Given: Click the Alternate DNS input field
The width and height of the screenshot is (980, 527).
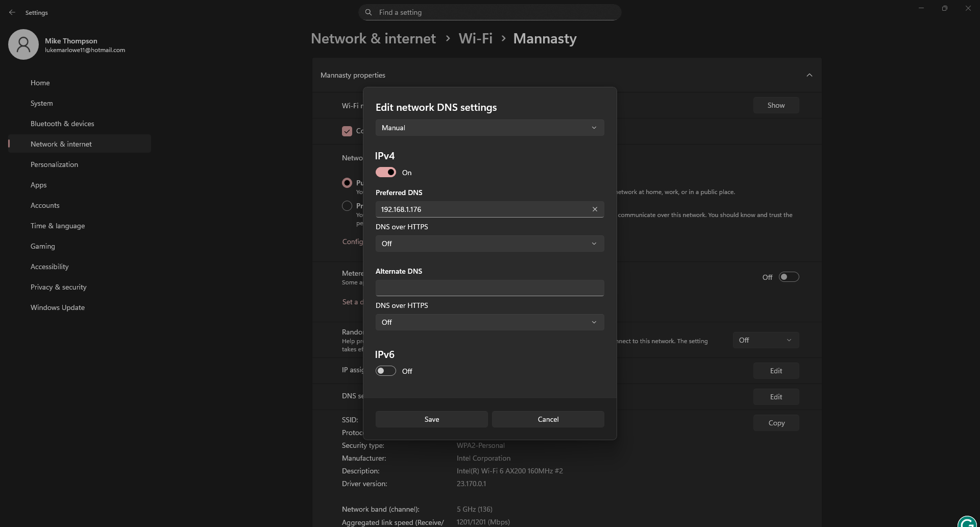Looking at the screenshot, I should (489, 288).
